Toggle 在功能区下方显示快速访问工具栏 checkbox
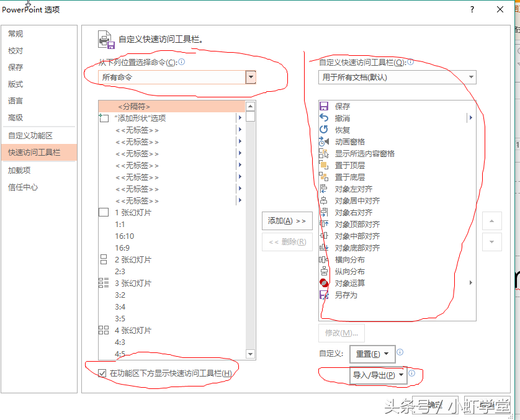520x420 pixels. [102, 373]
